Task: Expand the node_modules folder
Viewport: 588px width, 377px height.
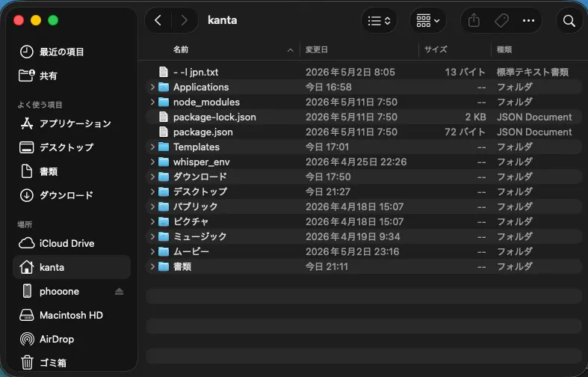Action: coord(152,102)
